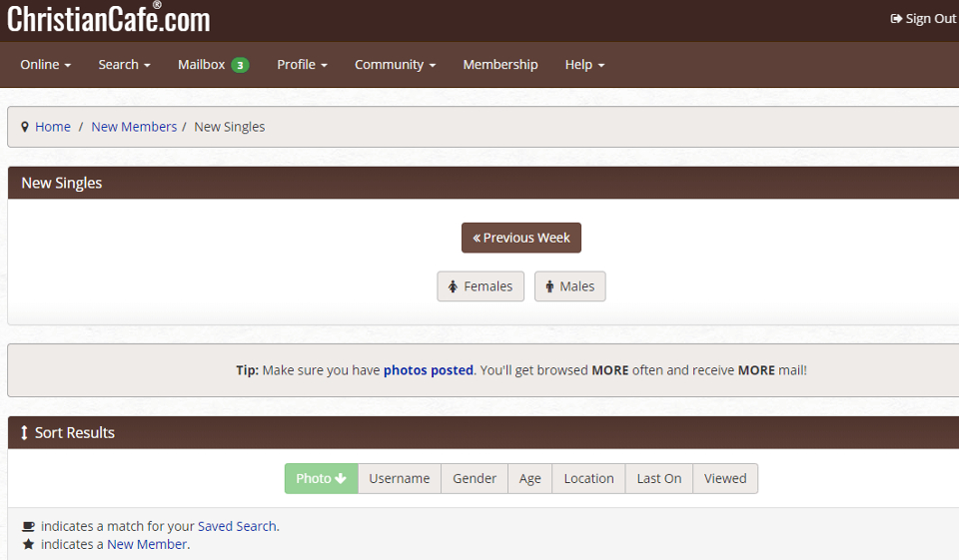This screenshot has height=560, width=959.
Task: Sort results by Photo
Action: pyautogui.click(x=321, y=479)
